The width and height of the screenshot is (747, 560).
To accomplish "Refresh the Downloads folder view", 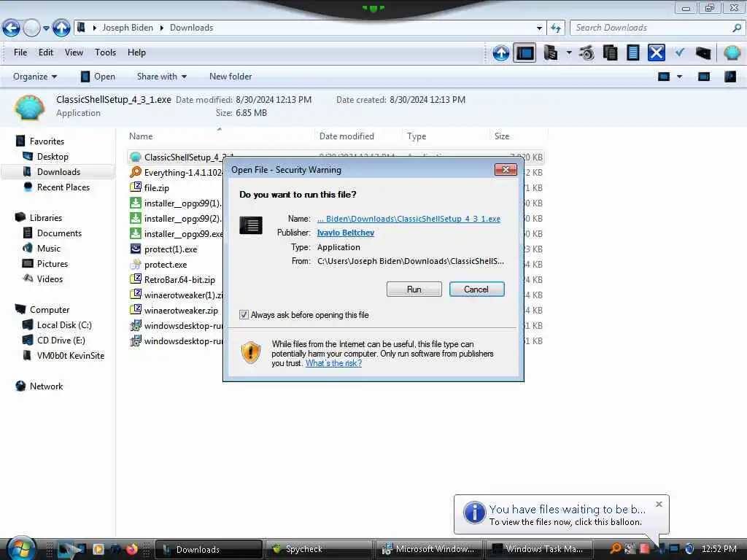I will (555, 28).
